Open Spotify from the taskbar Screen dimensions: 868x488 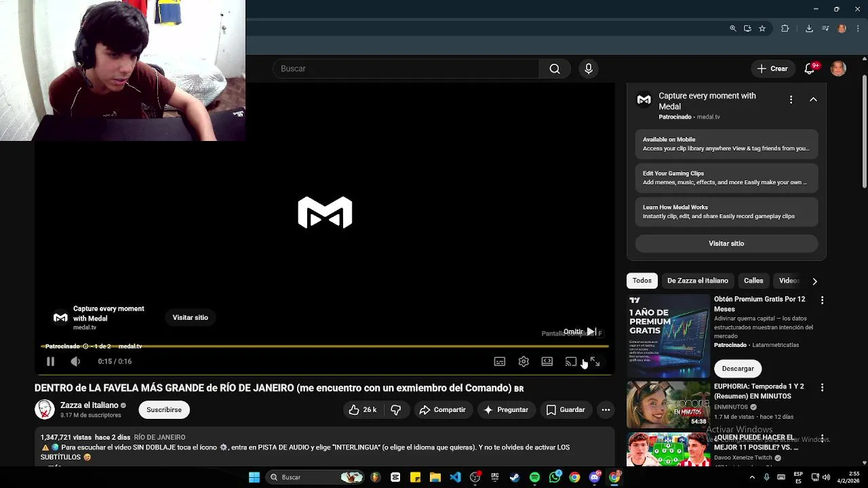tap(534, 477)
